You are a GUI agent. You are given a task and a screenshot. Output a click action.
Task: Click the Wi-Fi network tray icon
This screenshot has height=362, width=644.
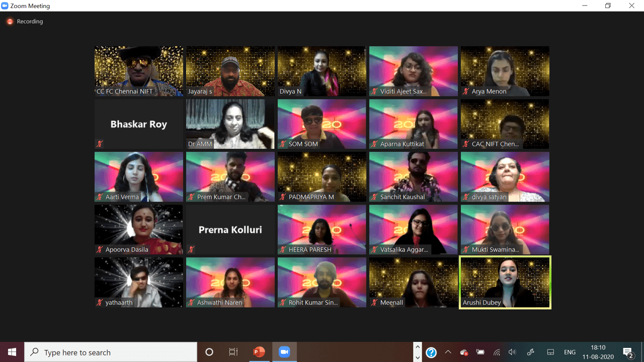tap(497, 352)
